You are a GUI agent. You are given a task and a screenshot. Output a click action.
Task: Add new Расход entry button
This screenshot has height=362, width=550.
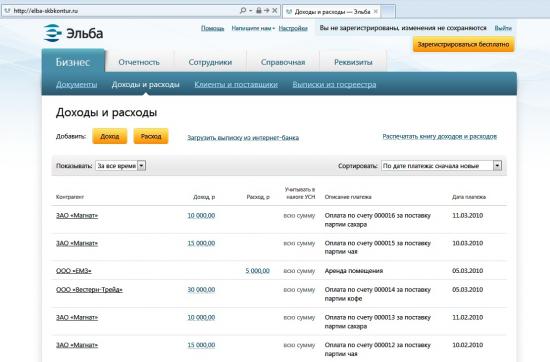151,136
